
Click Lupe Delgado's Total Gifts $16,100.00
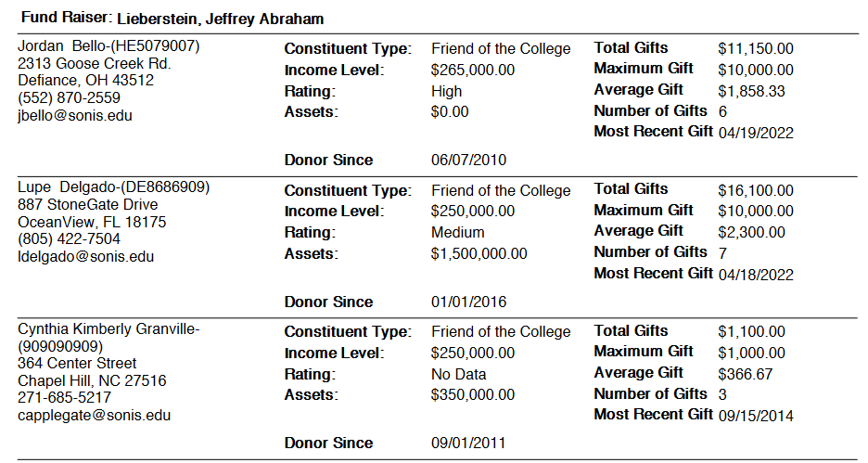click(755, 190)
